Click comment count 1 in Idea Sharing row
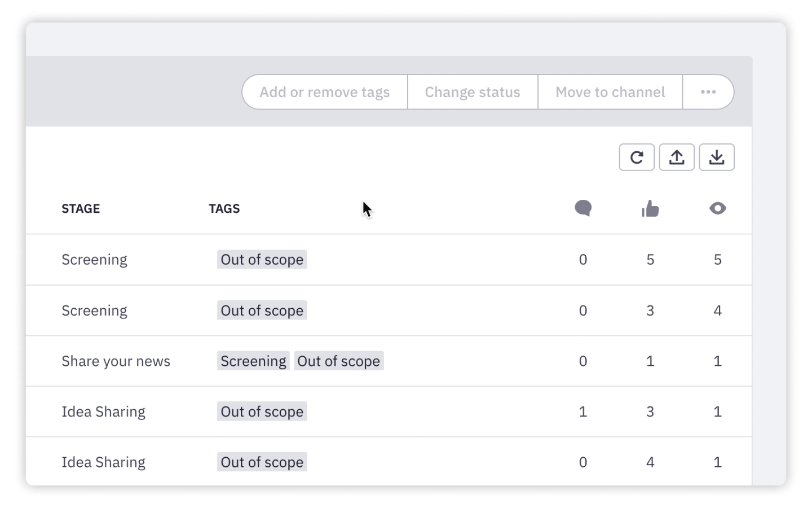 coord(583,411)
